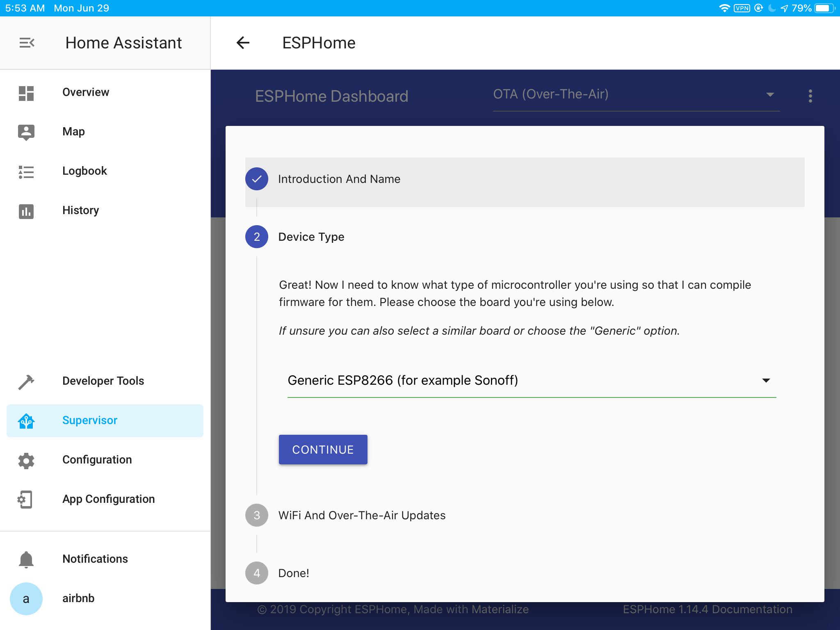Select the History menu item
The image size is (840, 630).
coord(105,211)
